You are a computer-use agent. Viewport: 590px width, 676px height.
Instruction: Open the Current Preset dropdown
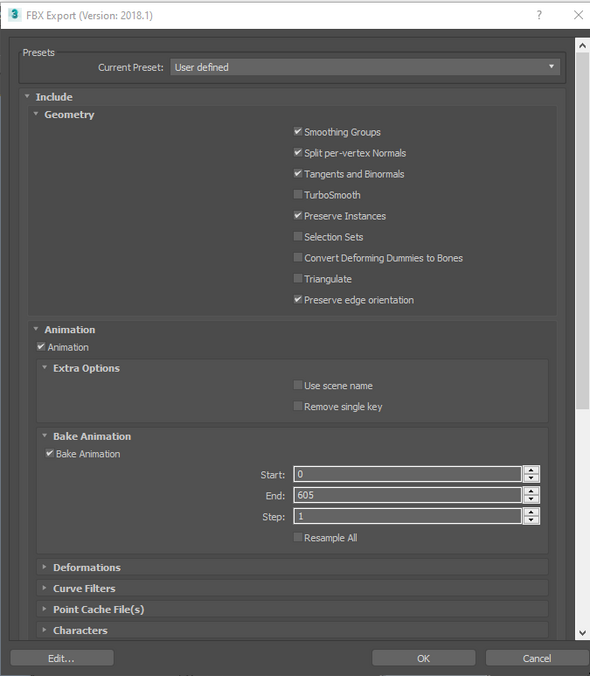365,67
